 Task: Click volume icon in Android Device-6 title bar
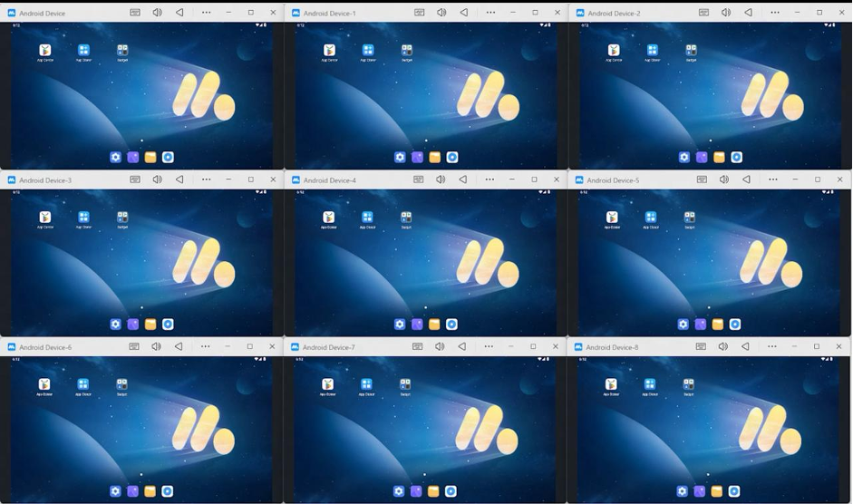click(x=156, y=346)
